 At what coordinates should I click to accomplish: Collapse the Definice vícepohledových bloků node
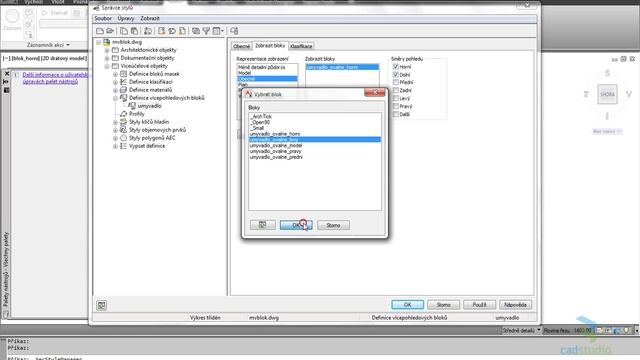[x=116, y=98]
